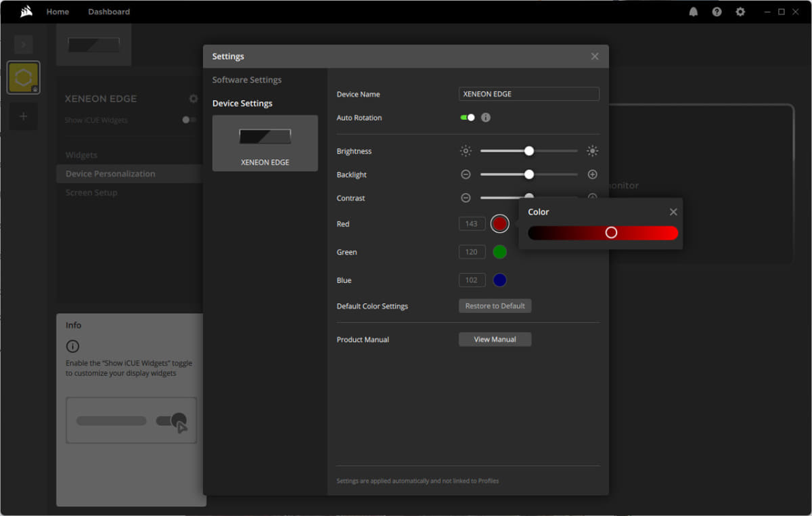Image resolution: width=812 pixels, height=516 pixels.
Task: Decrease contrast with minus icon
Action: (x=466, y=198)
